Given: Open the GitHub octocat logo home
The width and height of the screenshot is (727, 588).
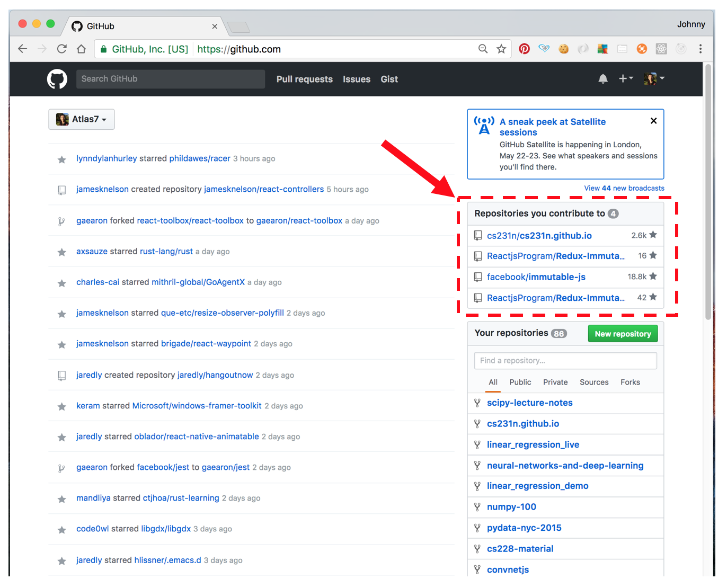Looking at the screenshot, I should [x=57, y=79].
